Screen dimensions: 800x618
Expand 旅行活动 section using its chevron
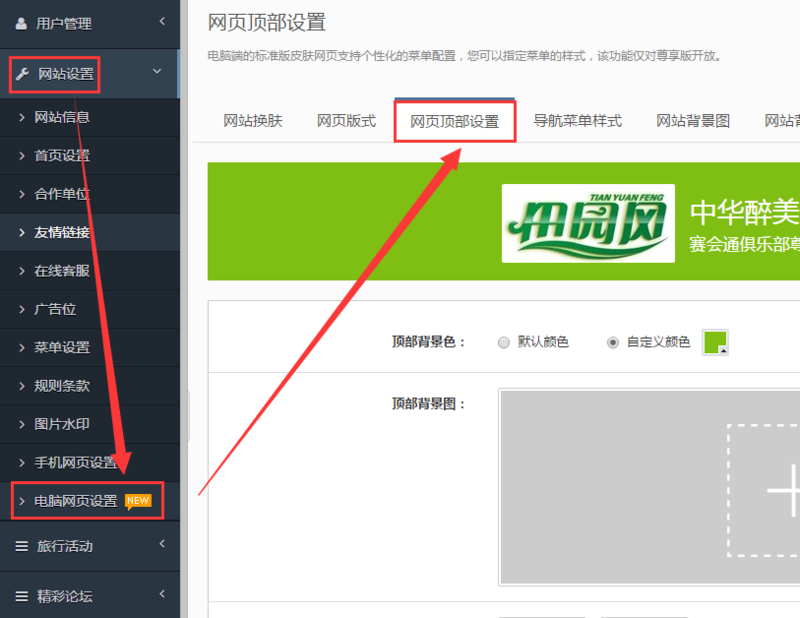coord(162,545)
